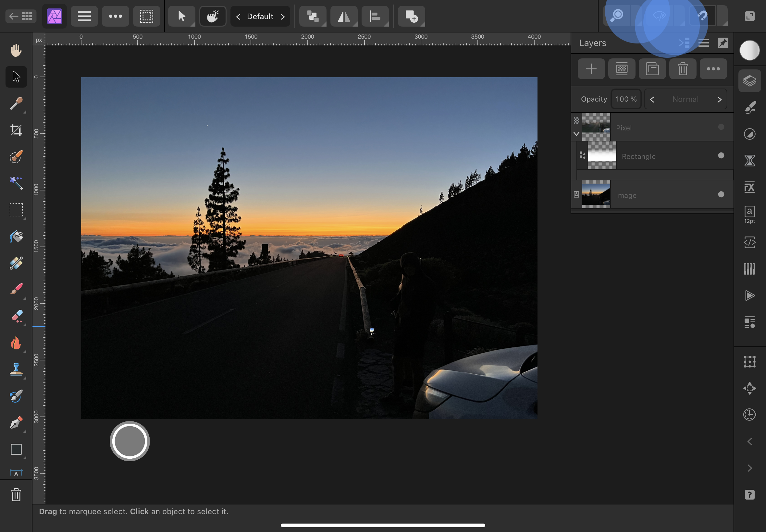Open the FX layer effects studio
The height and width of the screenshot is (532, 766).
749,187
